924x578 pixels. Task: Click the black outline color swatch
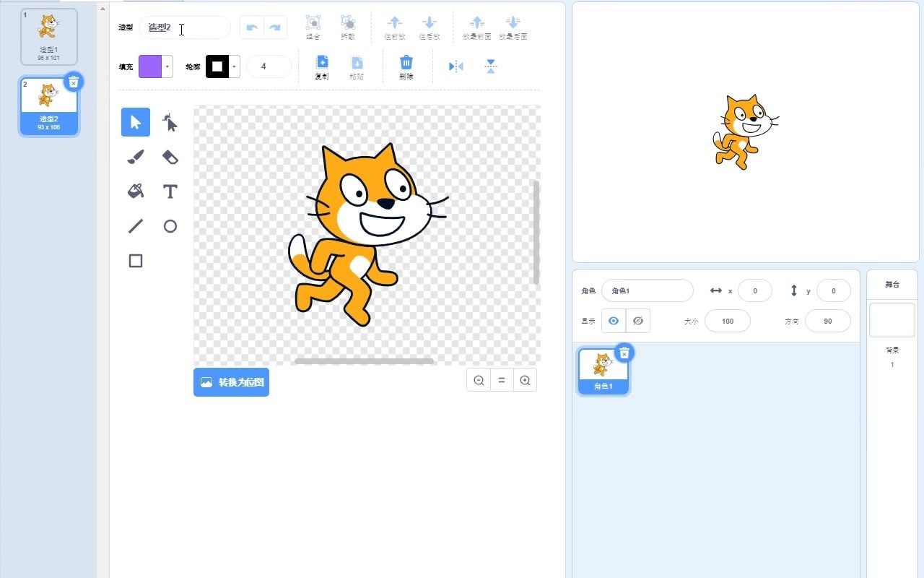click(217, 66)
